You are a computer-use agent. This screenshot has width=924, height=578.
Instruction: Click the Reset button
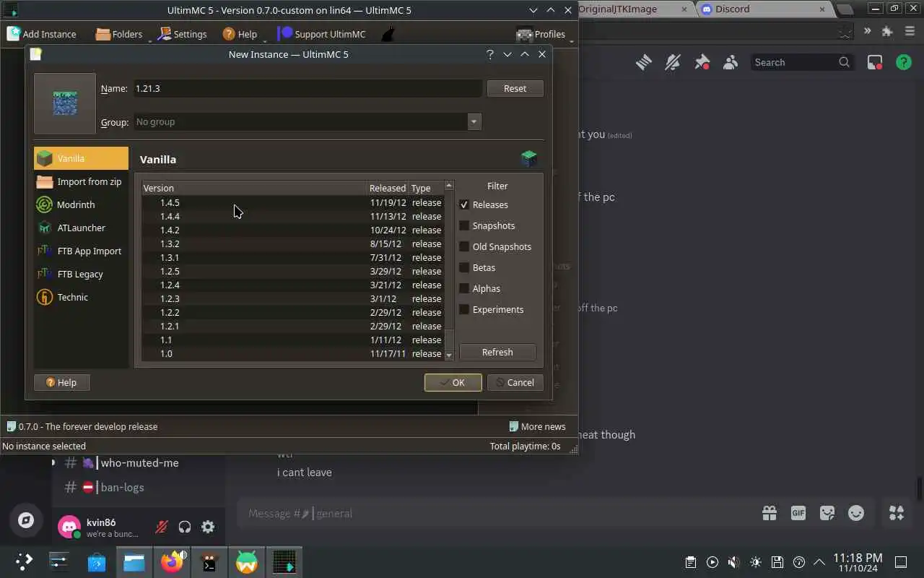pyautogui.click(x=515, y=88)
